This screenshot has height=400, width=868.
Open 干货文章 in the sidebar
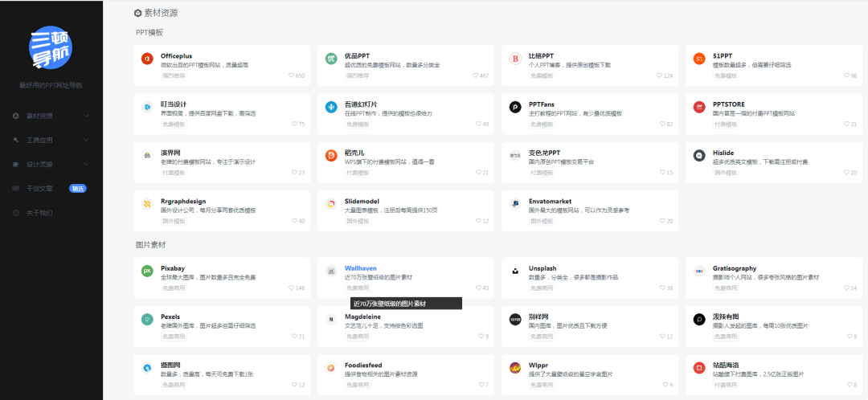coord(39,189)
